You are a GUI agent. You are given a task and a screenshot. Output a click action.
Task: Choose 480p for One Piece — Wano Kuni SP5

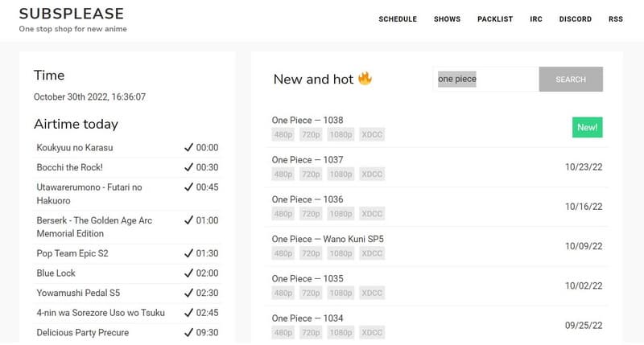coord(283,253)
